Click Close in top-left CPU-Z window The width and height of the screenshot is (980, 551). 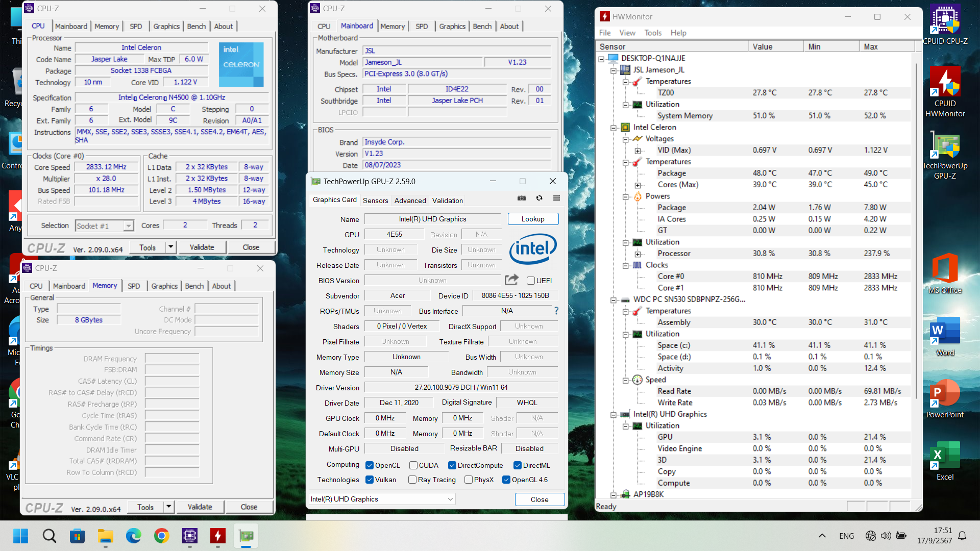pyautogui.click(x=251, y=247)
